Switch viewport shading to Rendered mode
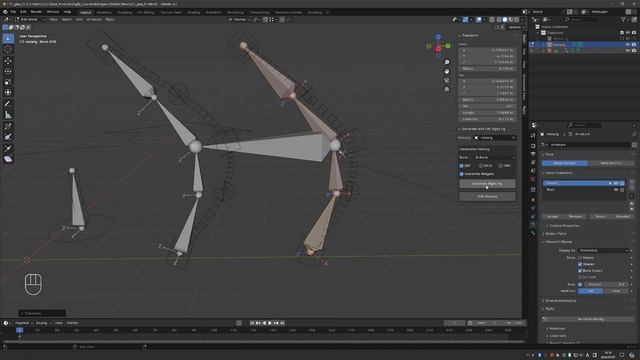This screenshot has height=360, width=640. [517, 19]
